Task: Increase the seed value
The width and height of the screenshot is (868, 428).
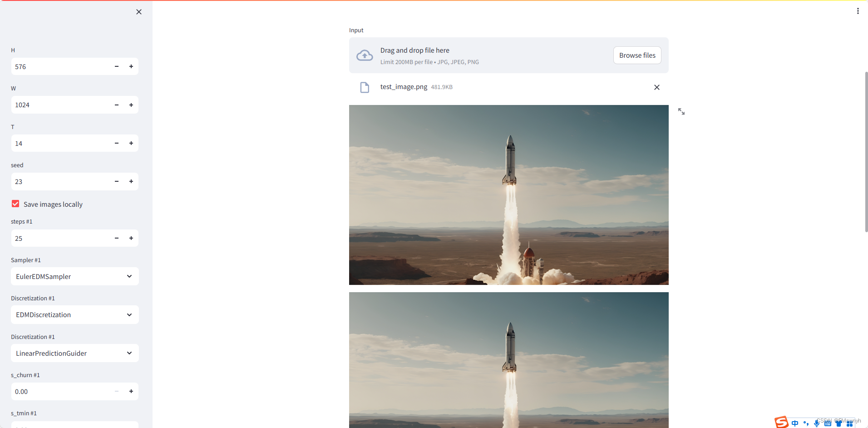Action: coord(131,181)
